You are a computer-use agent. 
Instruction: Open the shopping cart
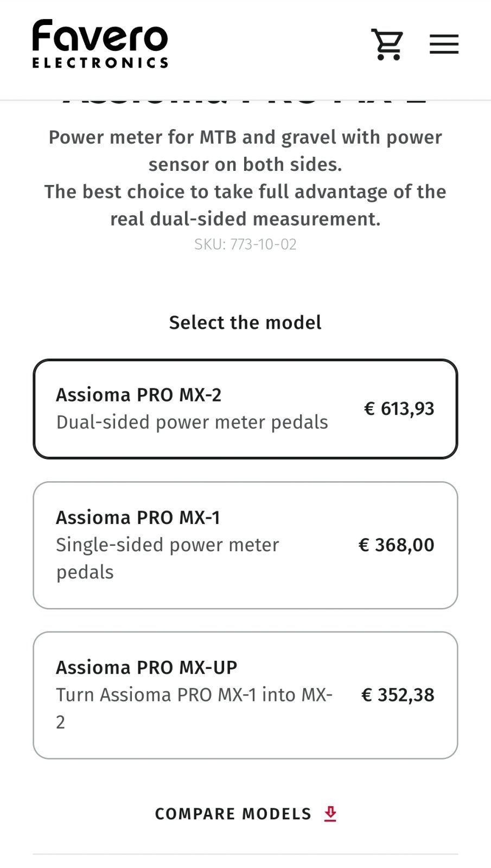coord(387,44)
